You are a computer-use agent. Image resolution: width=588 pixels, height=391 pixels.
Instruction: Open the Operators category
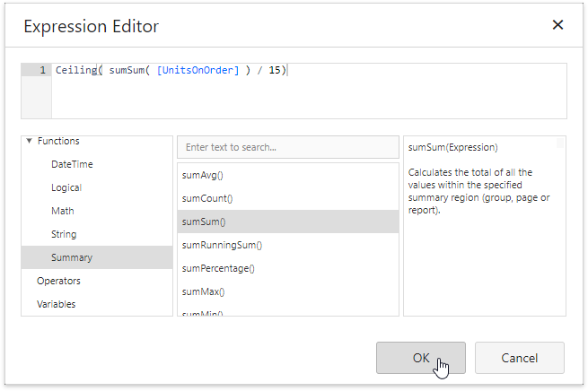(x=58, y=282)
